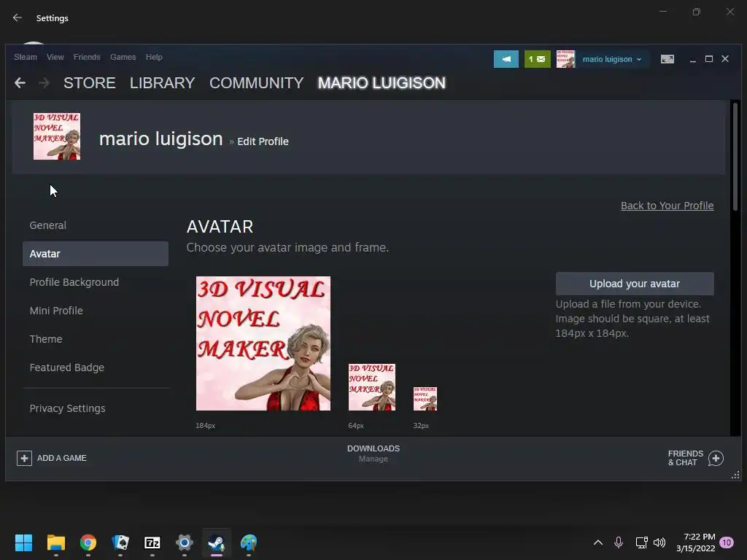Click the Steam back navigation arrow
Viewport: 747px width, 560px height.
click(x=20, y=83)
